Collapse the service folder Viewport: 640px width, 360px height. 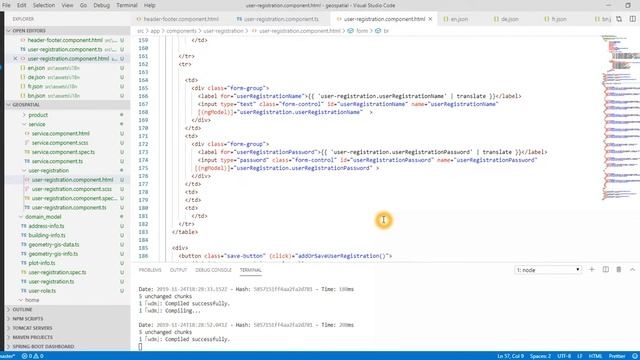[x=37, y=124]
